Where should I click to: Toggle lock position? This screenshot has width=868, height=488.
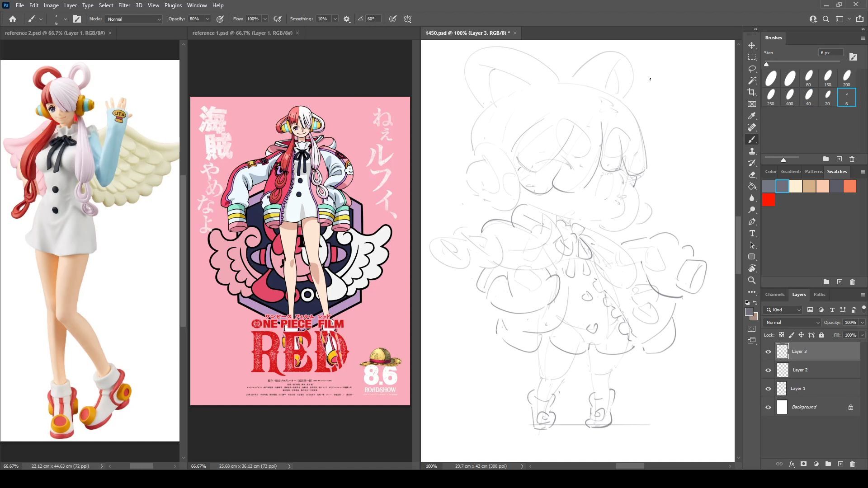coord(801,335)
